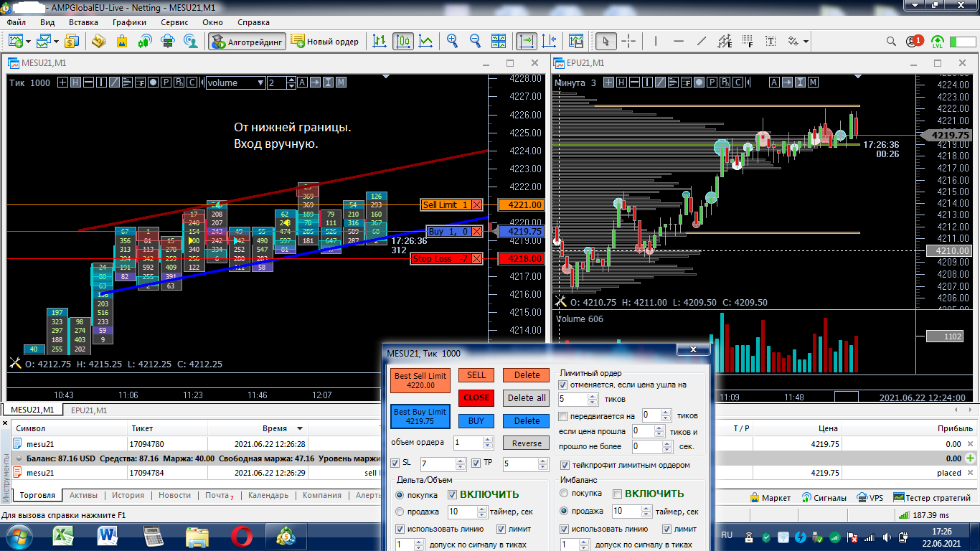Open the Windows Start menu
The height and width of the screenshot is (551, 980).
tap(17, 535)
